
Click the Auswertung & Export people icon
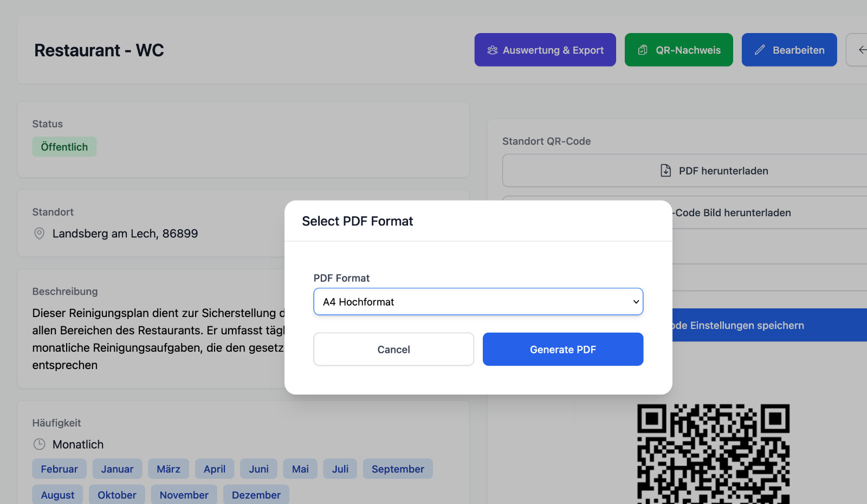(492, 50)
